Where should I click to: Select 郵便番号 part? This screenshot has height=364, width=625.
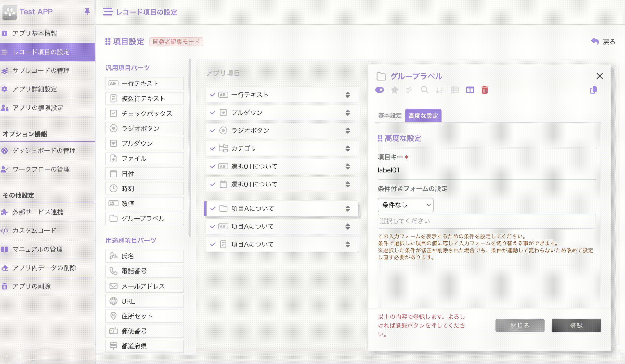coord(144,331)
